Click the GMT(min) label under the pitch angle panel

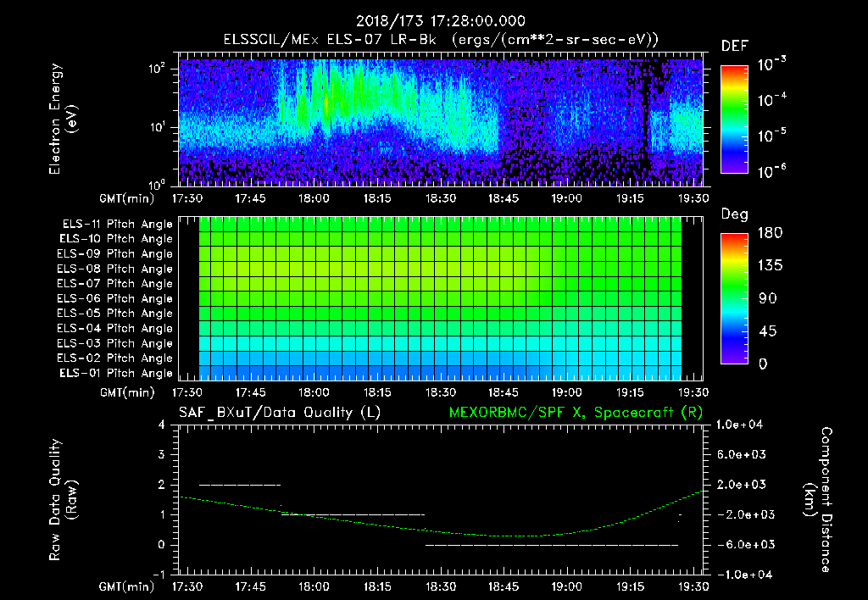click(x=127, y=393)
